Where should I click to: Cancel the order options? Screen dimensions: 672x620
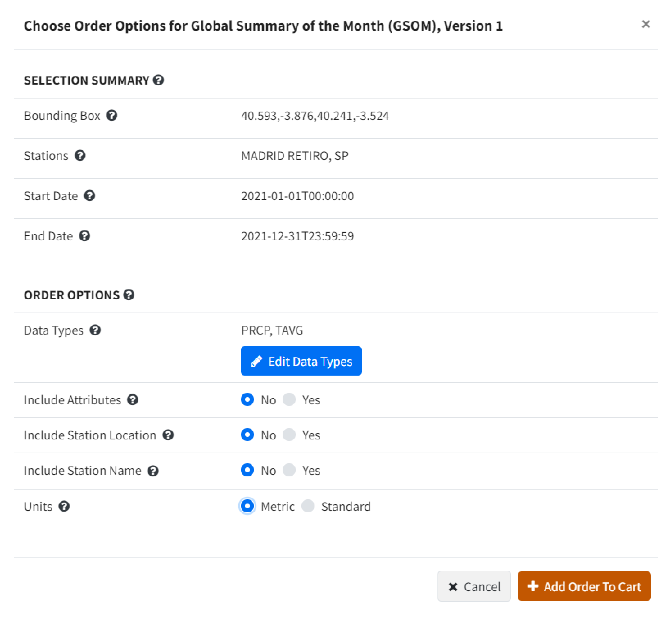474,586
